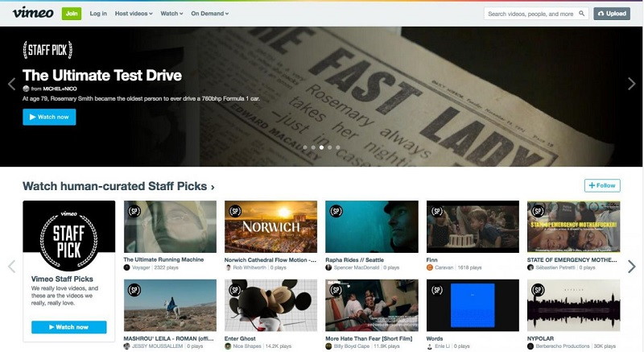This screenshot has height=352, width=644.
Task: Open Host videos dropdown menu
Action: coord(134,14)
